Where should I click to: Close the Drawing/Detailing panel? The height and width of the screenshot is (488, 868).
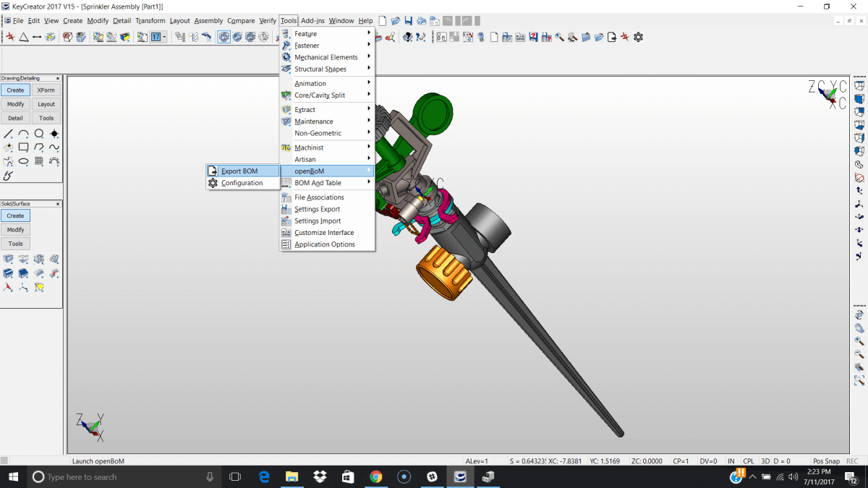coord(59,78)
